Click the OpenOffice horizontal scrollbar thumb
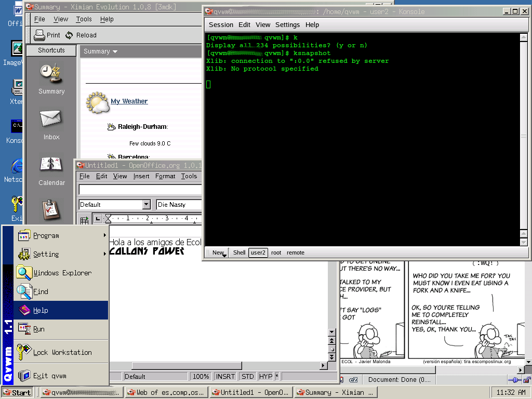532x399 pixels. click(x=187, y=365)
